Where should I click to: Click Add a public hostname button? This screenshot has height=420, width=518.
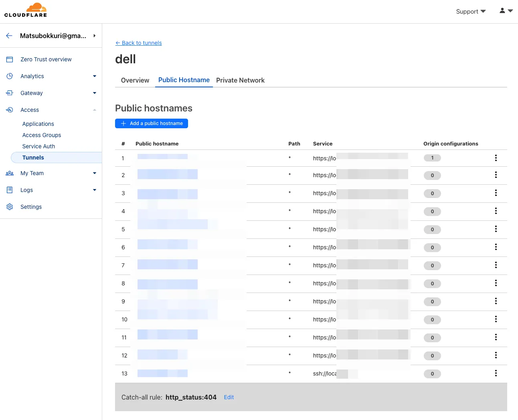point(152,123)
